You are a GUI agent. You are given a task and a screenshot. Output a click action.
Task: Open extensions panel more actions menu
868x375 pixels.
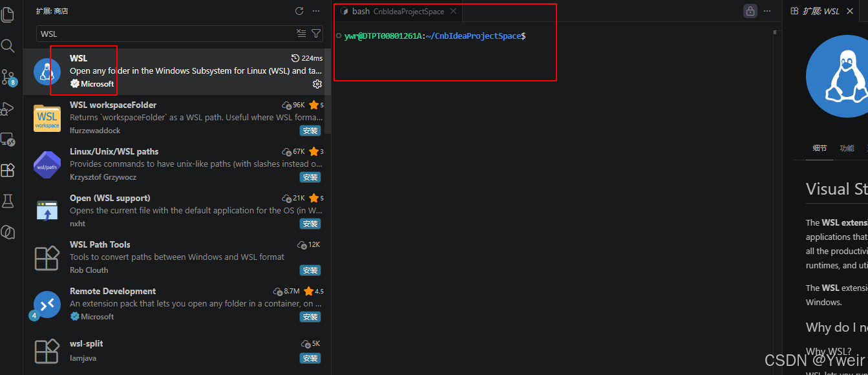click(x=316, y=11)
